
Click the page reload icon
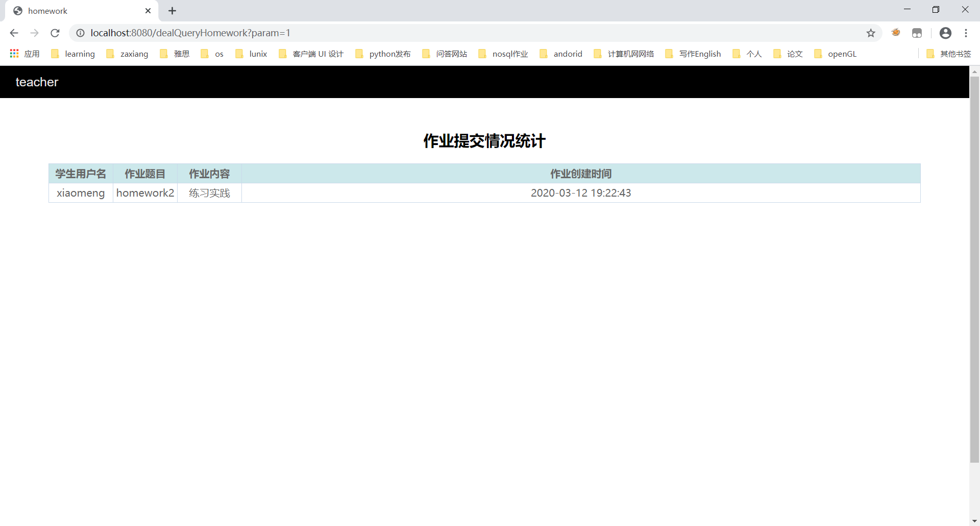pyautogui.click(x=55, y=33)
